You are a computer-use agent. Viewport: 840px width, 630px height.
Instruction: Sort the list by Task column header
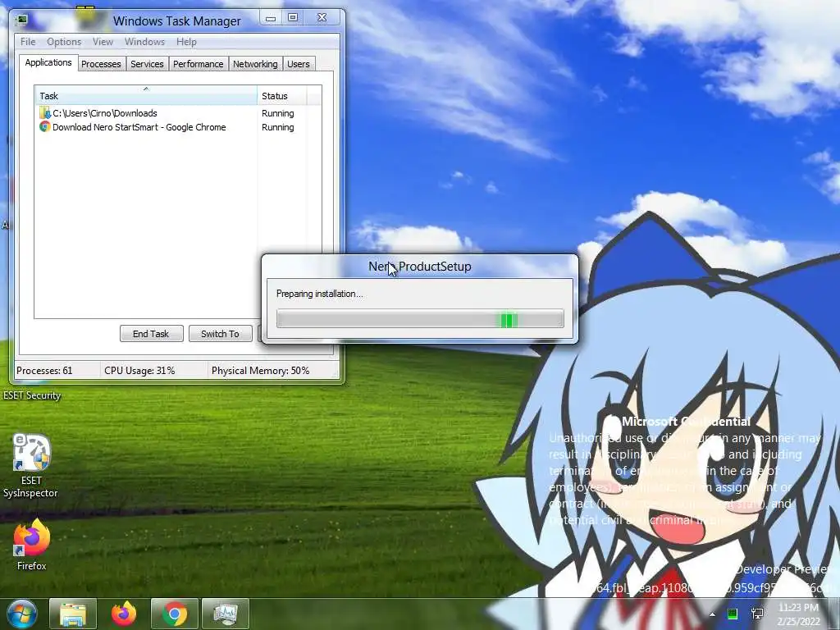[146, 96]
